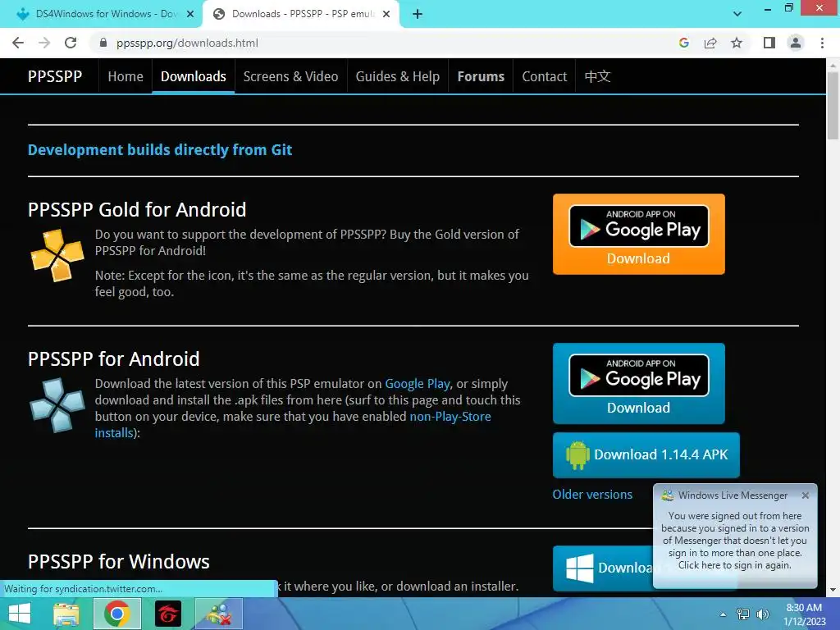This screenshot has width=840, height=630.
Task: Open Chrome side panel icon
Action: pyautogui.click(x=769, y=43)
